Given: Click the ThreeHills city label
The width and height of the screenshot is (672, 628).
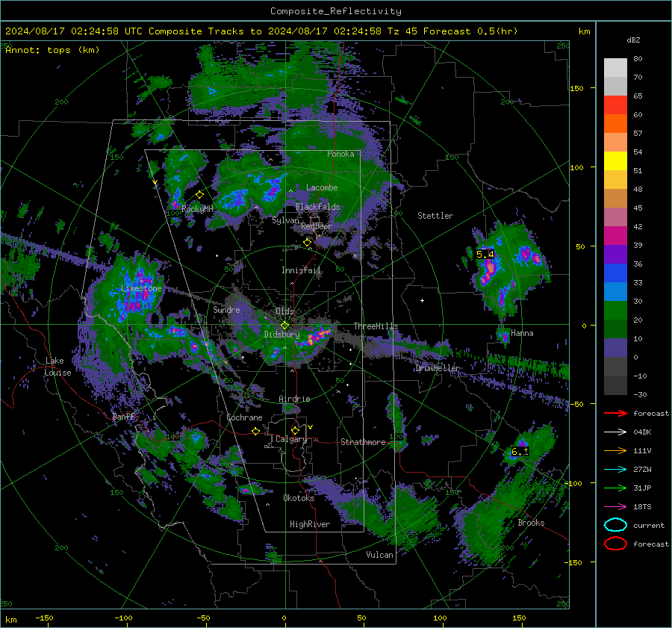Looking at the screenshot, I should coord(376,326).
